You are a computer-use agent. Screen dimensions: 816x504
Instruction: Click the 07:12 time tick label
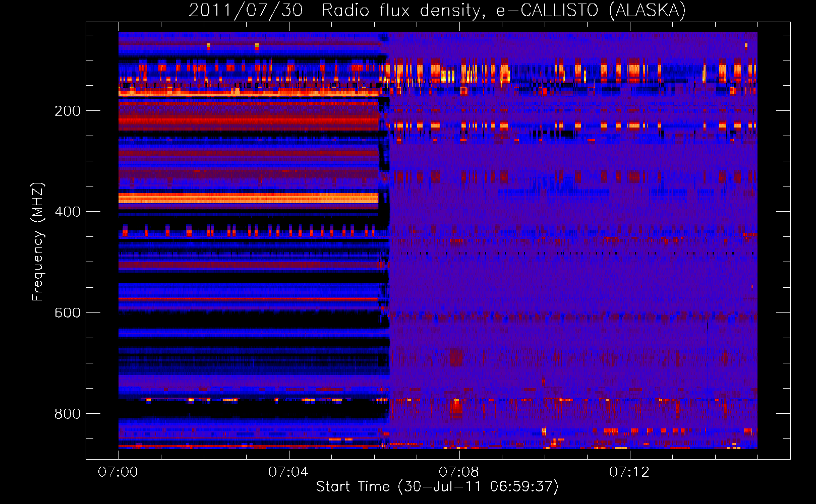point(629,472)
